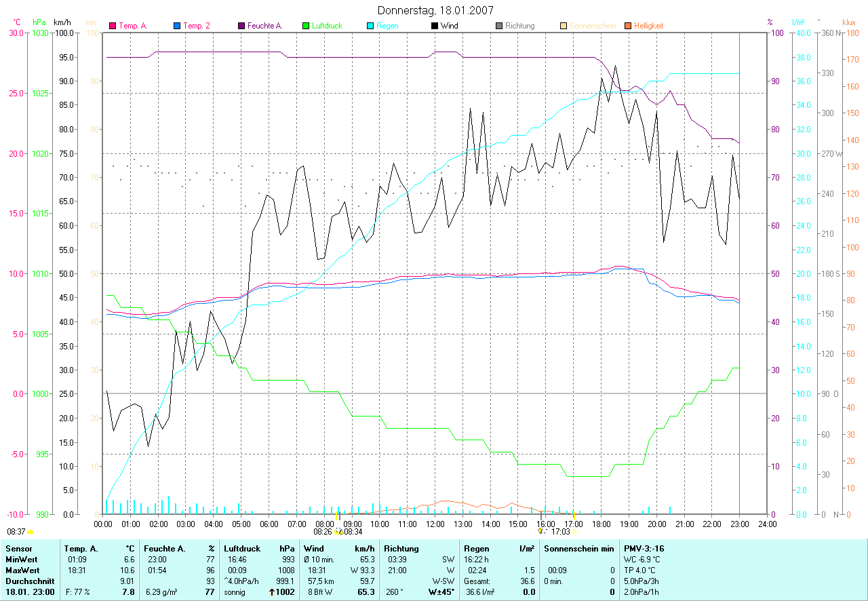This screenshot has width=868, height=601.
Task: Click the chart title Donnerstag, 18.01.2007
Action: (x=435, y=10)
